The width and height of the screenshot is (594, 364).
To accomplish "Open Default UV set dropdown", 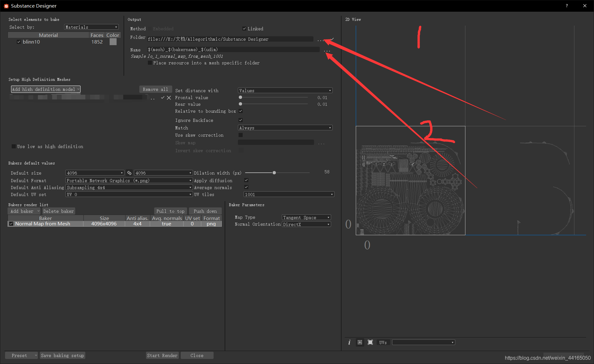I will click(x=129, y=194).
